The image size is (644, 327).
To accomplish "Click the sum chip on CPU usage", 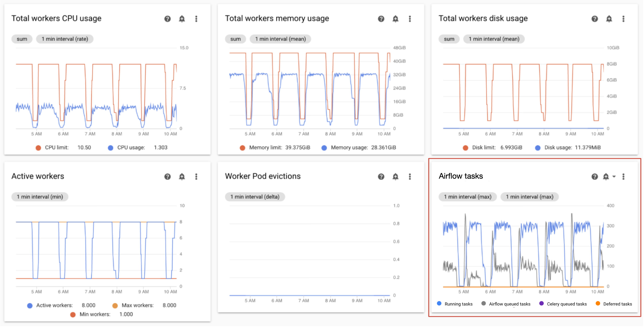I will point(22,39).
